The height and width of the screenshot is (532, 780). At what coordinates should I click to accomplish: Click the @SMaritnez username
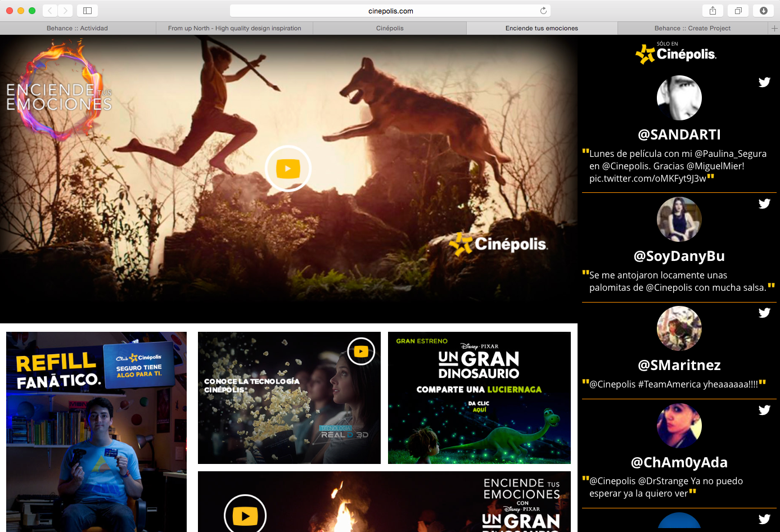point(679,365)
